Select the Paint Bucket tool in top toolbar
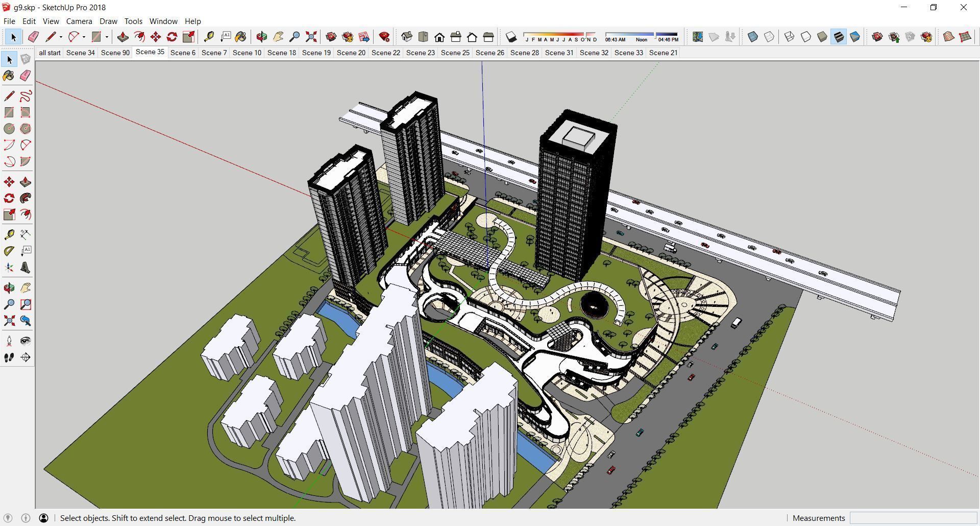The width and height of the screenshot is (980, 526). click(241, 37)
